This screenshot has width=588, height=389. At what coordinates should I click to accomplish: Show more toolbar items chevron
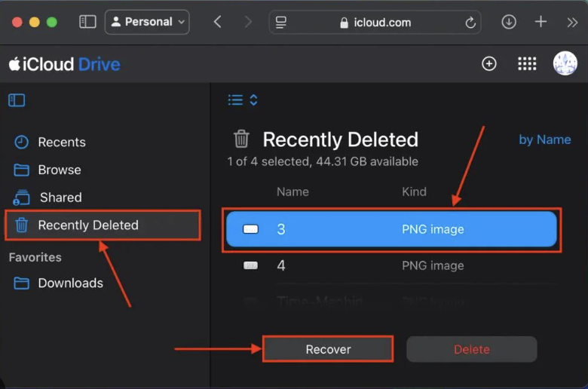[572, 23]
